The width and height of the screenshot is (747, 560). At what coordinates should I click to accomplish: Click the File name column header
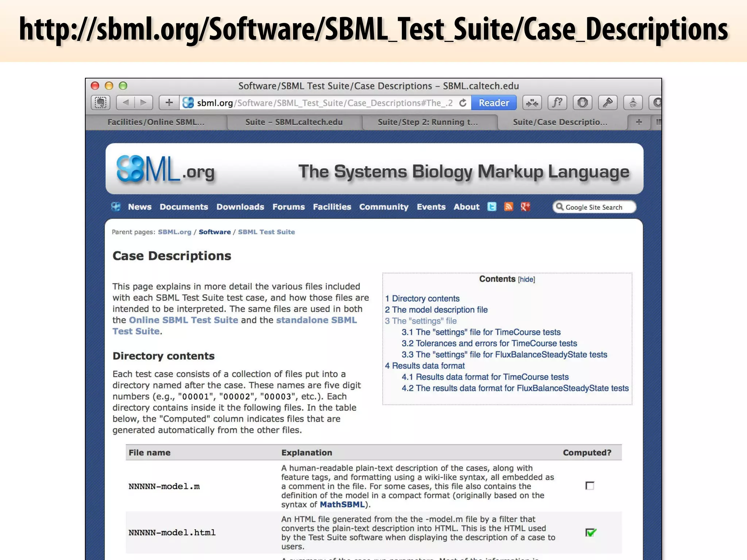point(150,452)
